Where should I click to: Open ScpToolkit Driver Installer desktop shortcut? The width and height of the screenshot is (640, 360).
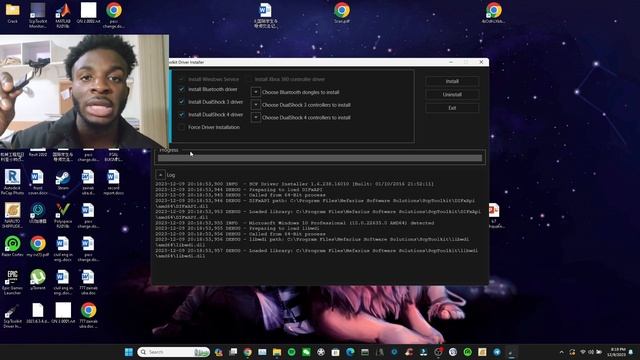click(12, 316)
